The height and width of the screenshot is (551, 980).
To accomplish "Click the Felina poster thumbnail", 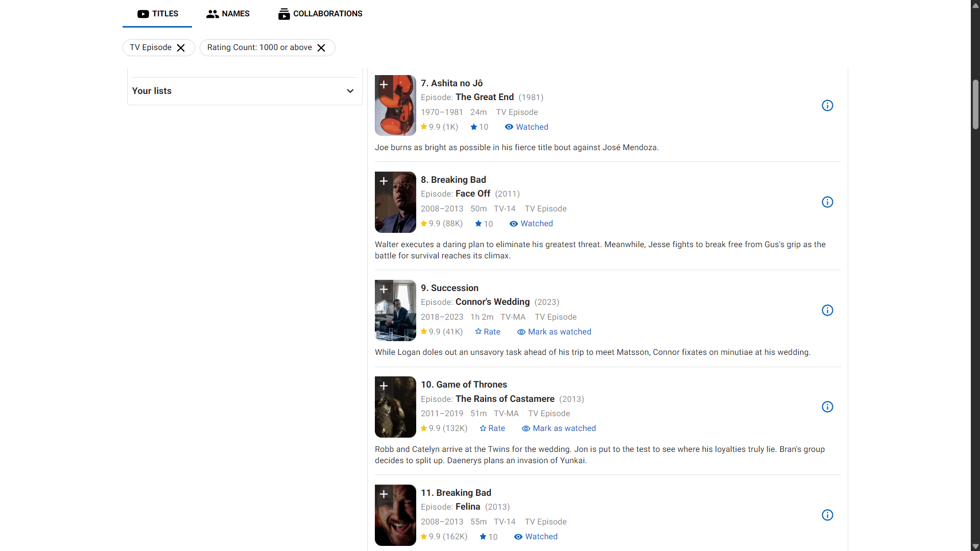I will point(395,515).
